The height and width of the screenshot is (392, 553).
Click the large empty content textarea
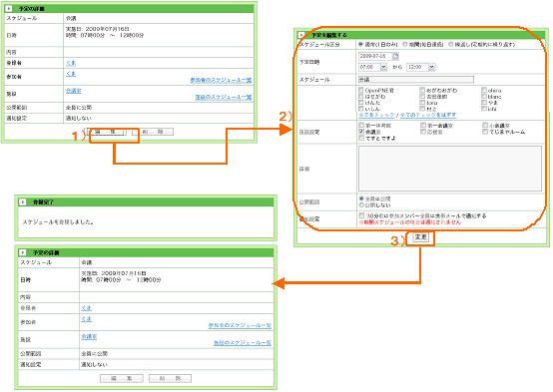(450, 169)
